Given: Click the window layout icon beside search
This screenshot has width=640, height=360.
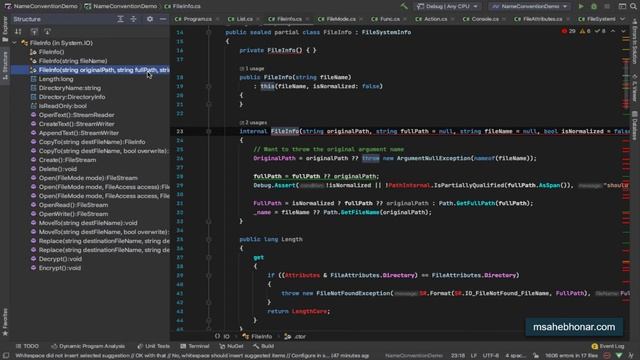Looking at the screenshot, I should pyautogui.click(x=622, y=6).
